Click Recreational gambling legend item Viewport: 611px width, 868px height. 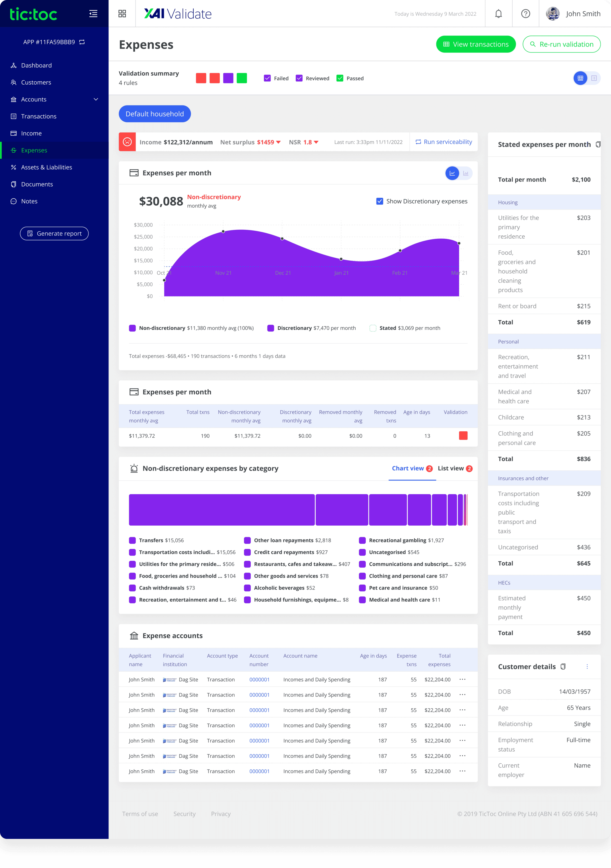402,540
